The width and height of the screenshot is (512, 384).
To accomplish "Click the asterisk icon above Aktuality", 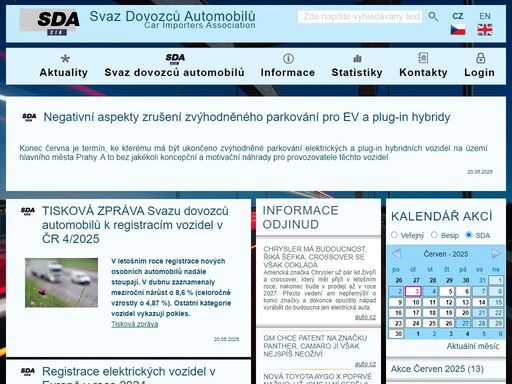I will click(x=65, y=59).
